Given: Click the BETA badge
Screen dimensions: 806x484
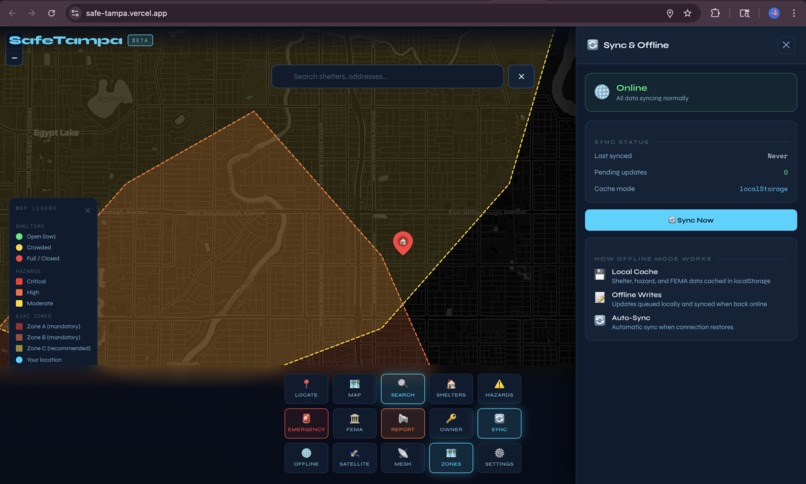Looking at the screenshot, I should [x=140, y=40].
